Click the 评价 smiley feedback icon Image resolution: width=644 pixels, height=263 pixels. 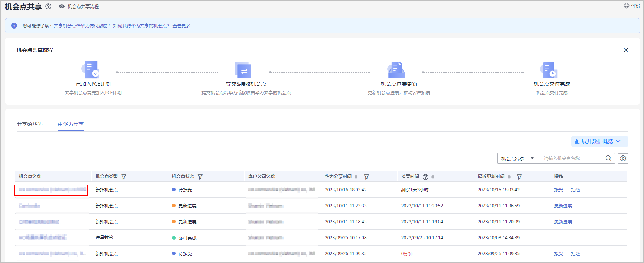(x=626, y=6)
